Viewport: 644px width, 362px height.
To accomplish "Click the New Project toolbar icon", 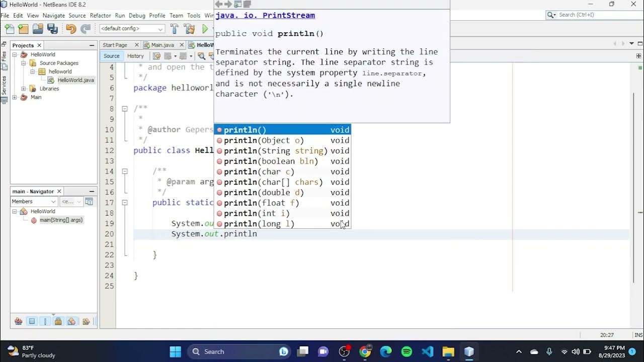I will pyautogui.click(x=23, y=29).
